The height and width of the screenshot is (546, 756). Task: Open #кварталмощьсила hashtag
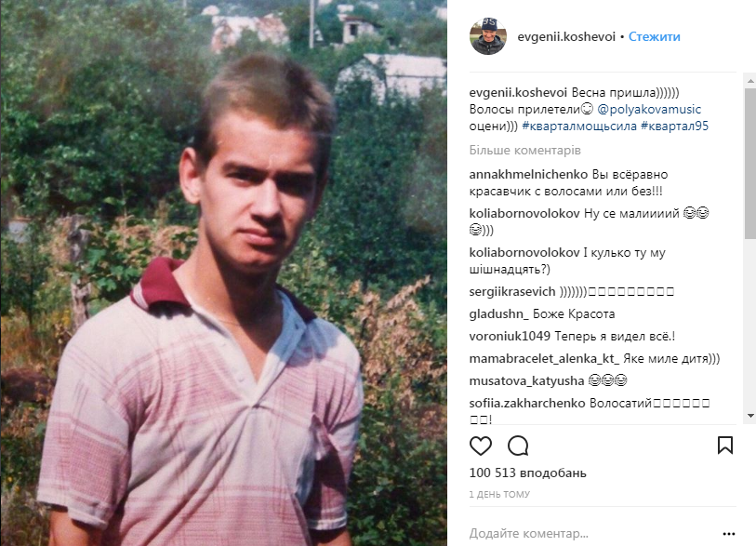[x=579, y=127]
